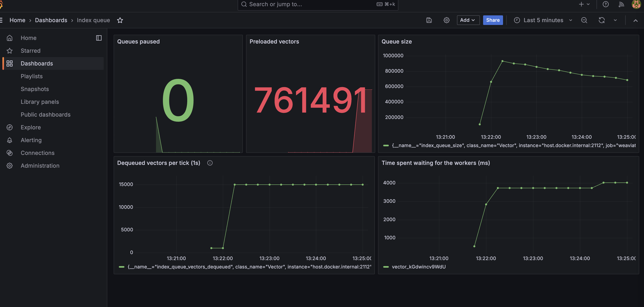Click the Administration cog icon

tap(10, 165)
